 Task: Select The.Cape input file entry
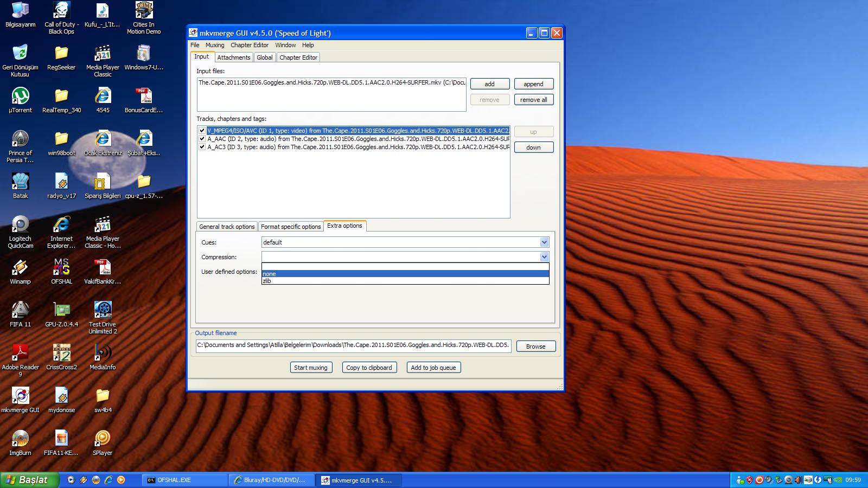331,82
